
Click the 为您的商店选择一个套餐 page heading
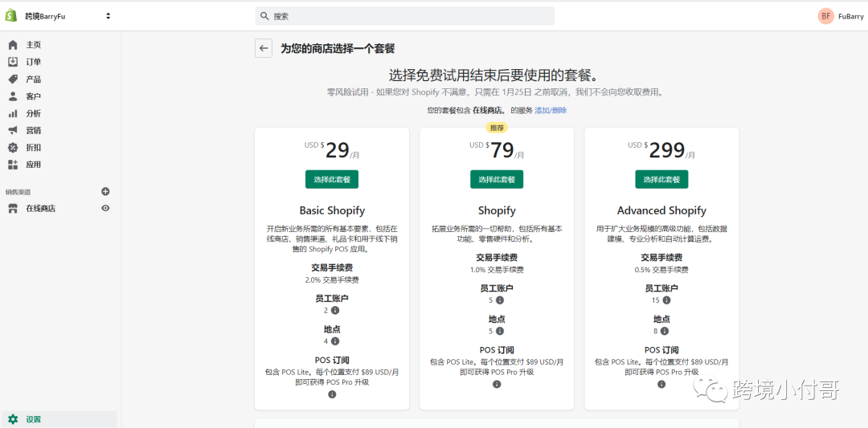coord(338,49)
